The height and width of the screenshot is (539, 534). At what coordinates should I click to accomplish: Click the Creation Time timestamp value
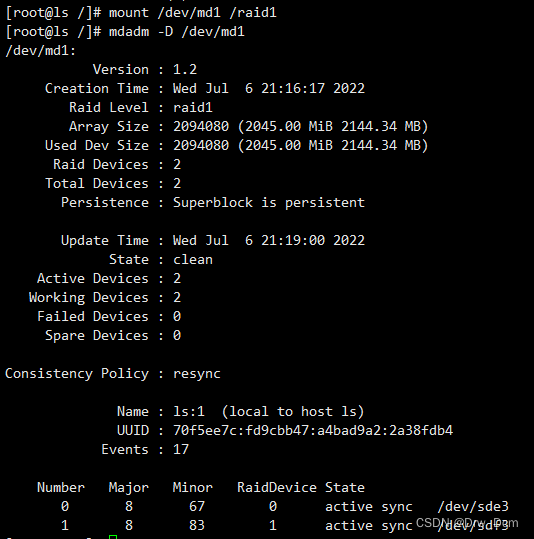point(269,89)
